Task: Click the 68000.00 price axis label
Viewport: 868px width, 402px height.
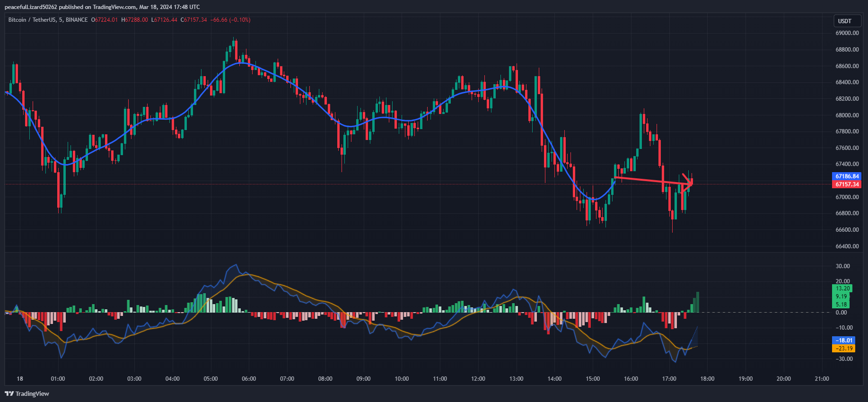Action: click(x=847, y=115)
